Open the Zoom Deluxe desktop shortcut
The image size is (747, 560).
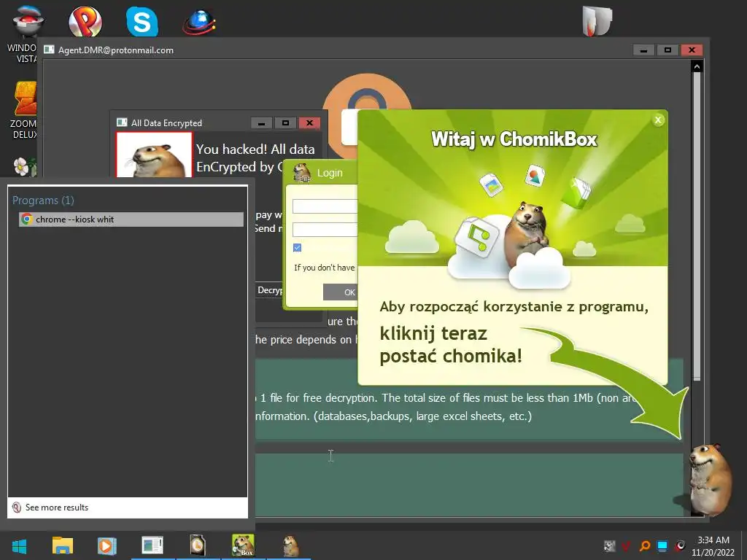[24, 110]
